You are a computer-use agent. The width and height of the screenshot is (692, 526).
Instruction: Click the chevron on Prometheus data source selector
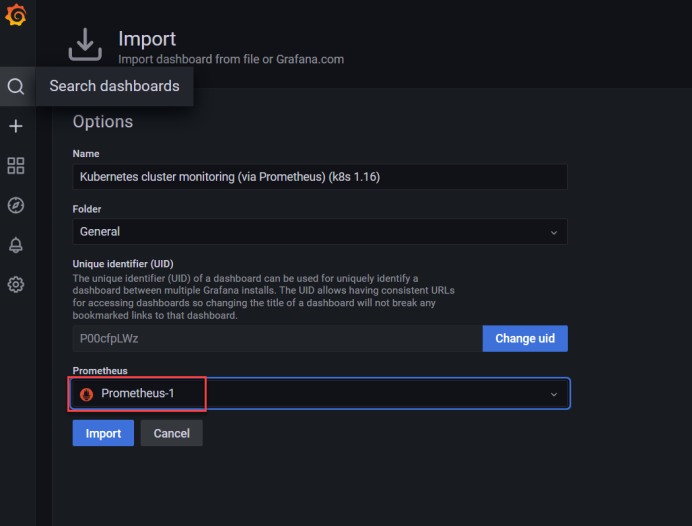tap(554, 394)
